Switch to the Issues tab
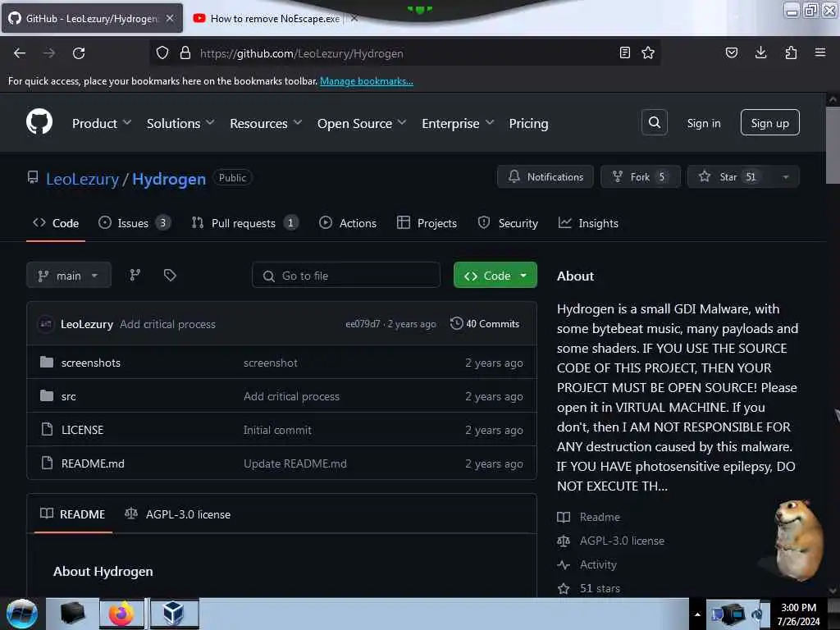 (135, 223)
